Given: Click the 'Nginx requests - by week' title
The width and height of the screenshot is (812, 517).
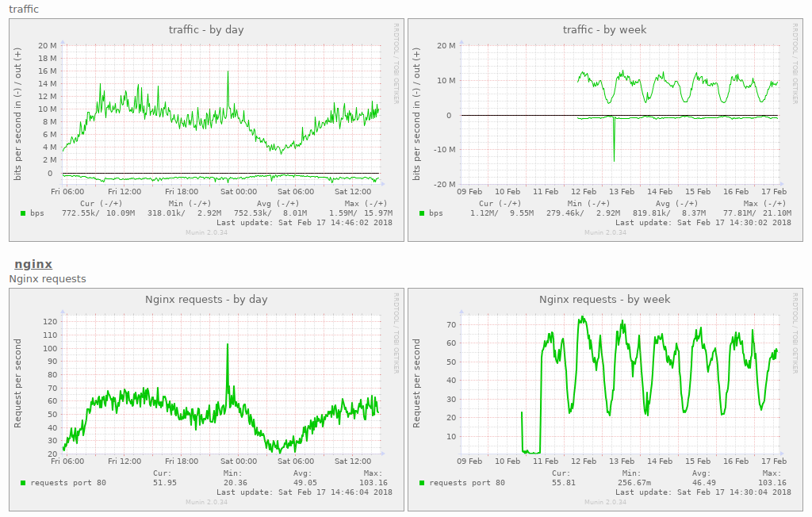Looking at the screenshot, I should [x=604, y=300].
